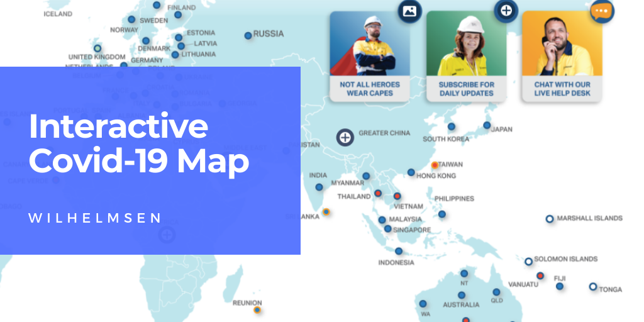The height and width of the screenshot is (322, 644).
Task: Select the South Korea map marker
Action: (451, 126)
